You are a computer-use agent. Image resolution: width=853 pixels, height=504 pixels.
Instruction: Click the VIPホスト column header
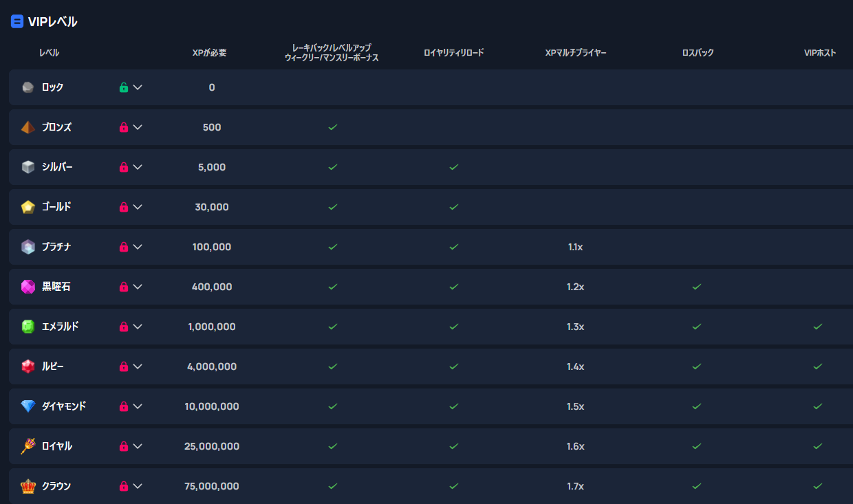[x=820, y=53]
